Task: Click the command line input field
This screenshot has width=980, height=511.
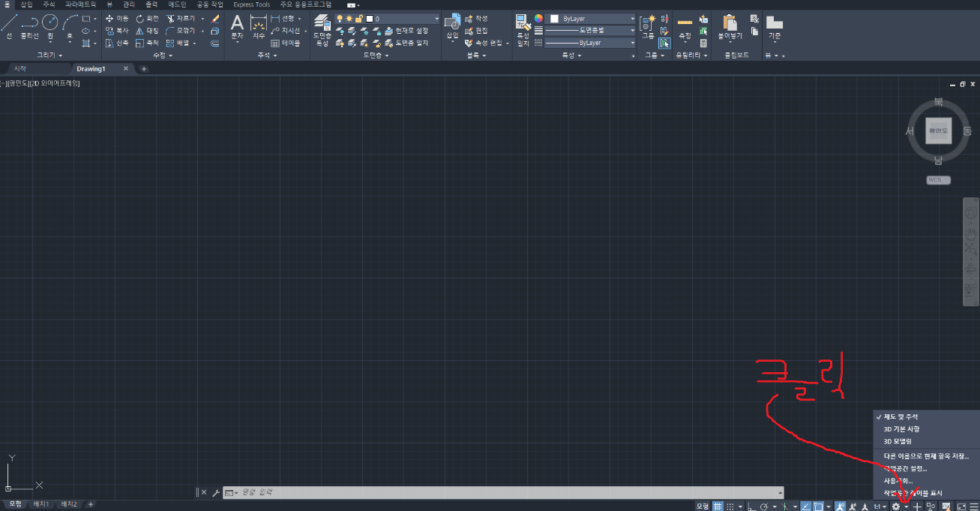Action: coord(502,492)
